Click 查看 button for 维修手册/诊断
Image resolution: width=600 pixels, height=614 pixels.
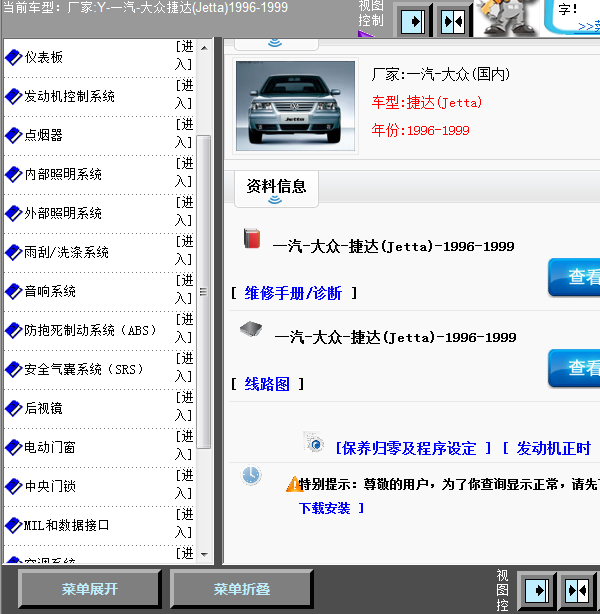pyautogui.click(x=575, y=277)
